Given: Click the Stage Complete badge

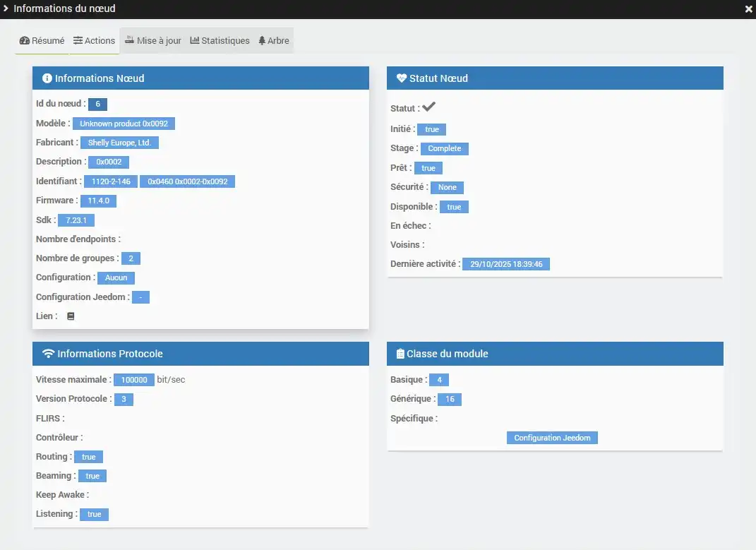Looking at the screenshot, I should [x=444, y=148].
